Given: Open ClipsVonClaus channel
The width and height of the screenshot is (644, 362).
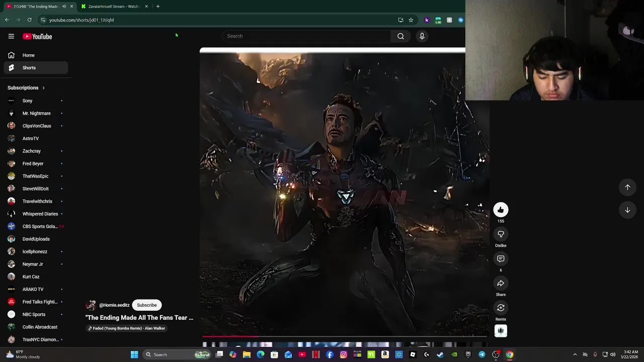Looking at the screenshot, I should tap(36, 126).
